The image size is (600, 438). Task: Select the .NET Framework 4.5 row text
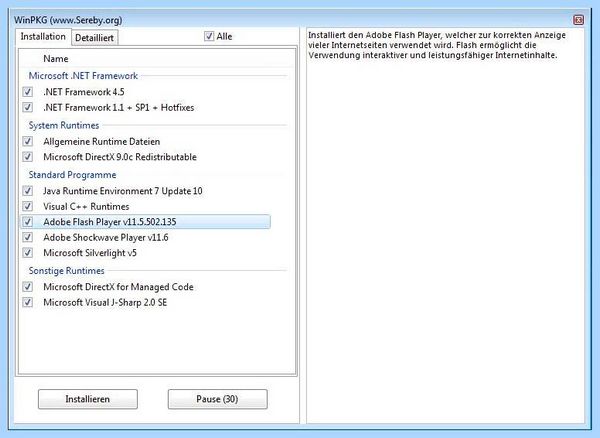(84, 92)
